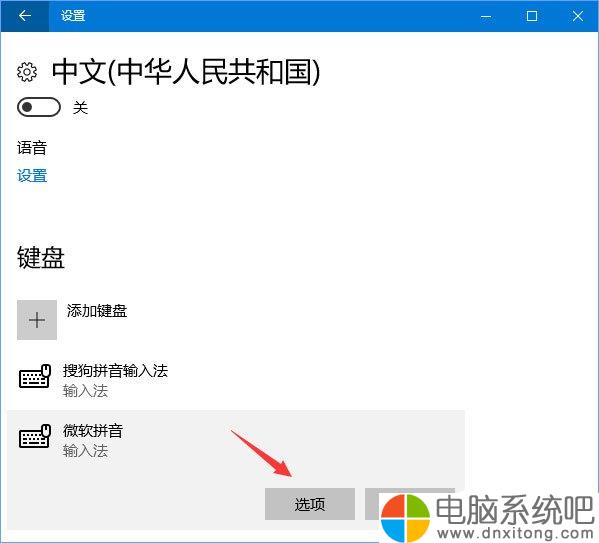Viewport: 599px width, 543px height.
Task: Minimize the 设置 window
Action: click(x=486, y=16)
